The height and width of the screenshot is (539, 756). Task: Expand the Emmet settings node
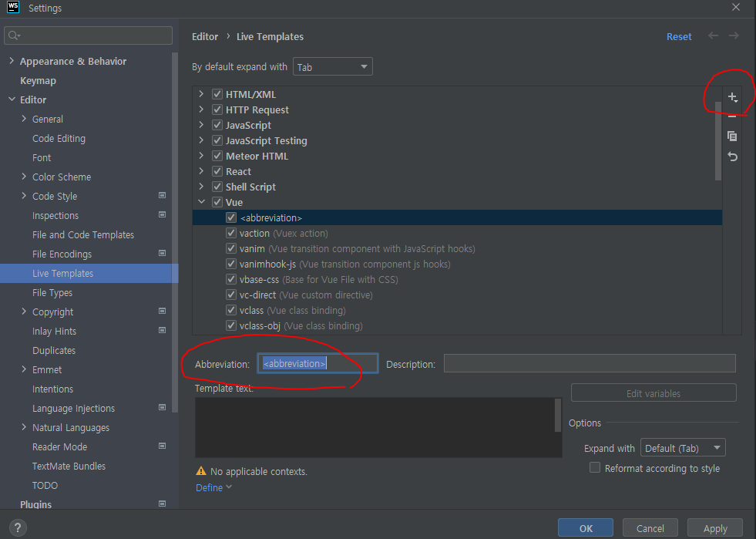point(24,369)
